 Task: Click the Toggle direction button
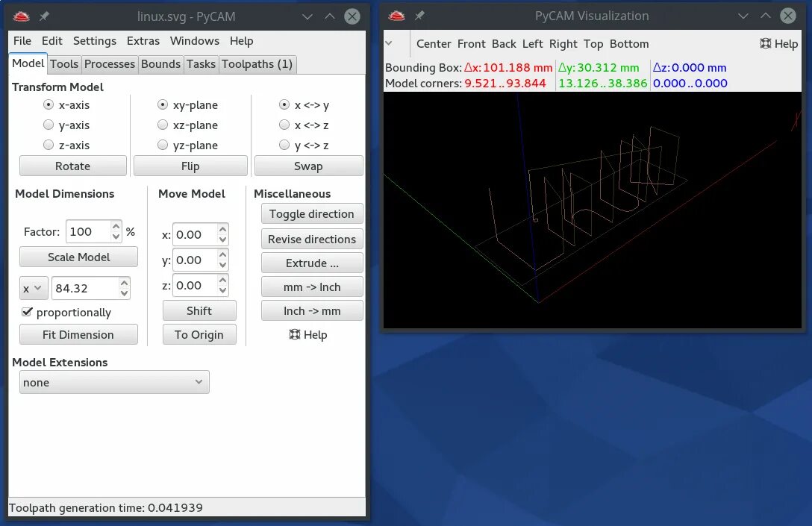pyautogui.click(x=312, y=214)
